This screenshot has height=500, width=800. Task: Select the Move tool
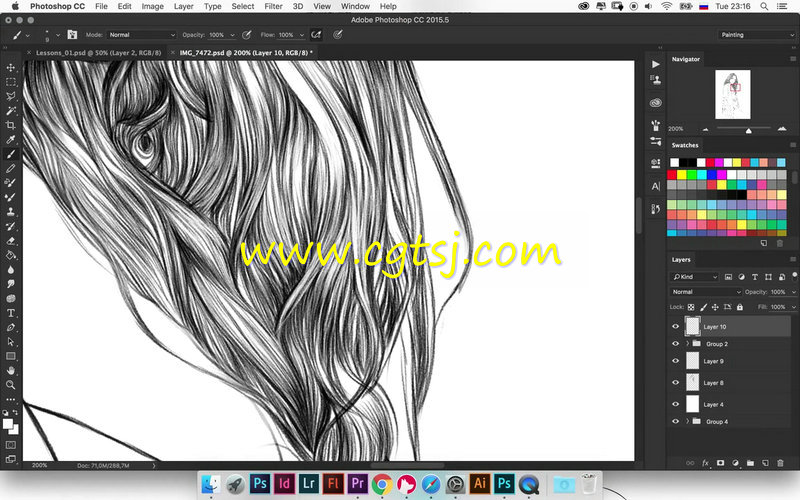click(x=10, y=67)
